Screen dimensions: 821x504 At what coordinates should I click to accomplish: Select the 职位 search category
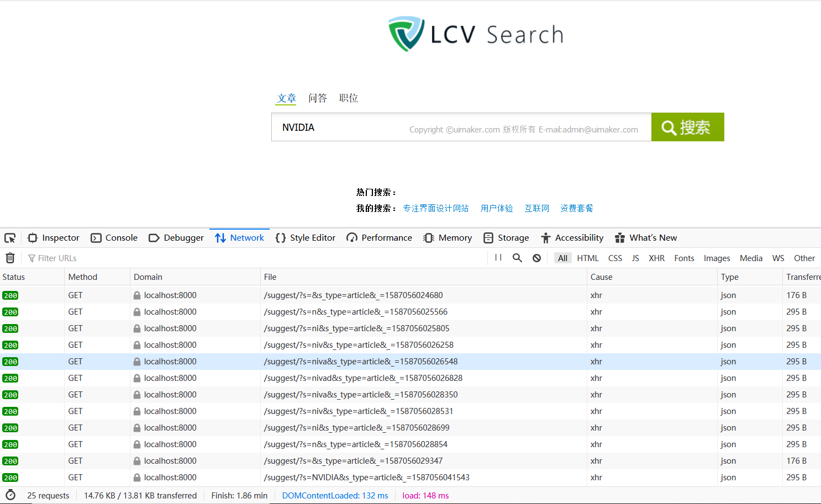click(x=348, y=98)
